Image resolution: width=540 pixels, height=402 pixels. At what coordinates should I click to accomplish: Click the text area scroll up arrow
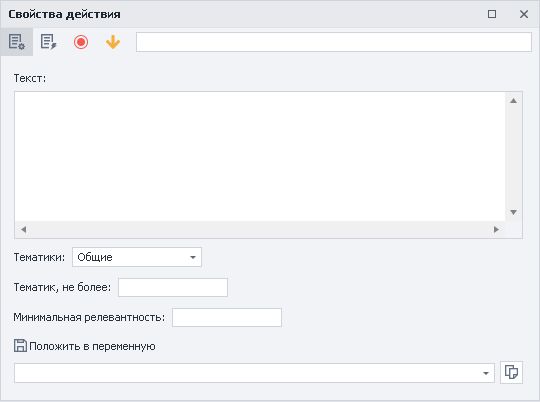click(513, 101)
